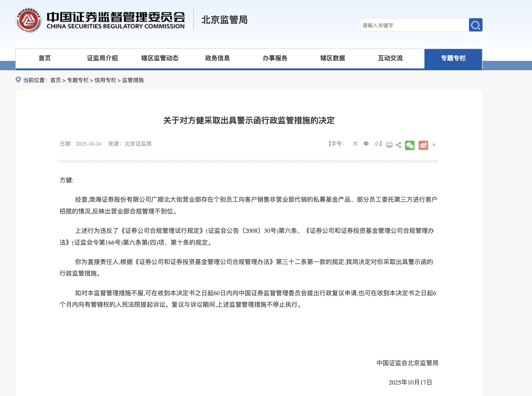Click the plus icon for more share options

click(x=434, y=145)
